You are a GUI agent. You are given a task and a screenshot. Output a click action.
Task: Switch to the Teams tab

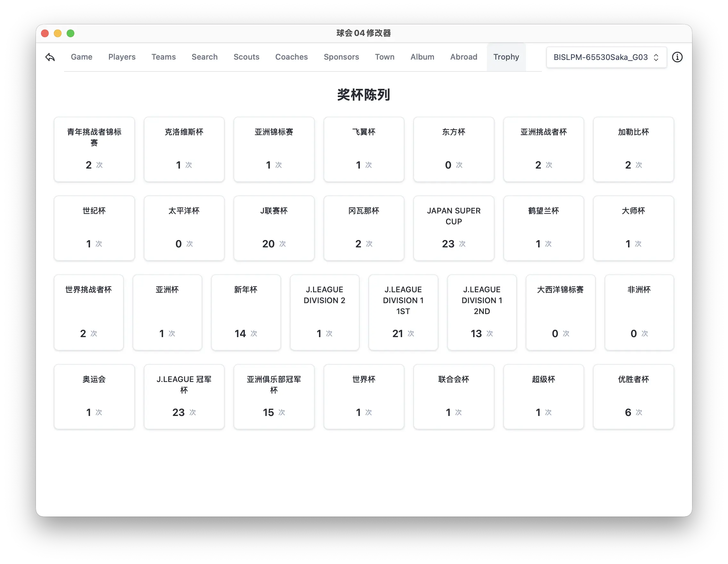click(164, 57)
